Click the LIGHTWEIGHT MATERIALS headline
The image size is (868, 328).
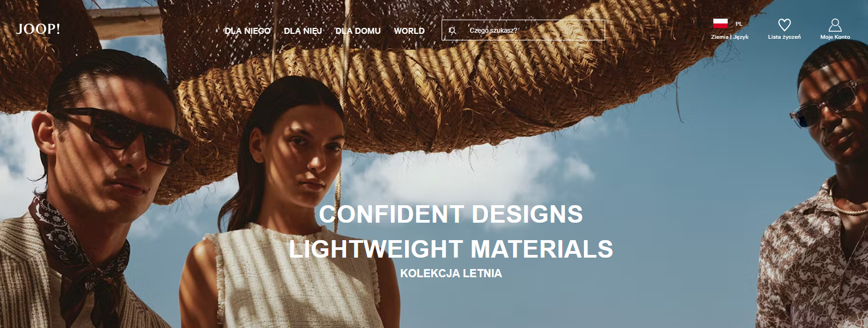tap(451, 249)
